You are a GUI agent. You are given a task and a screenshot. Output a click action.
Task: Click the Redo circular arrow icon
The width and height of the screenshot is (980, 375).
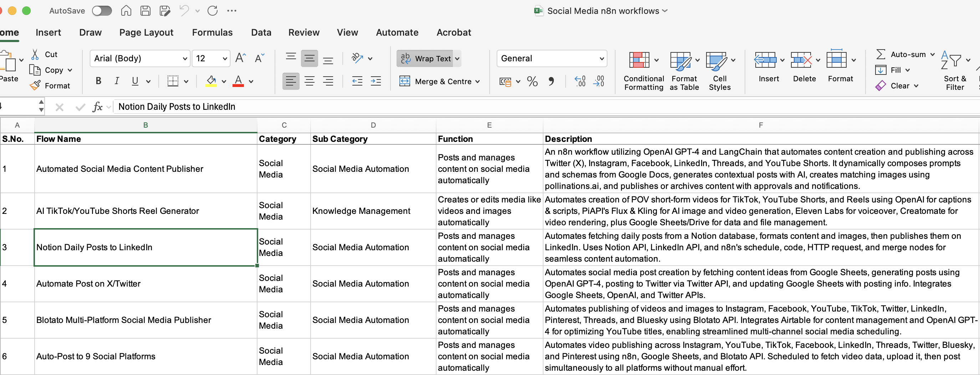click(x=213, y=11)
